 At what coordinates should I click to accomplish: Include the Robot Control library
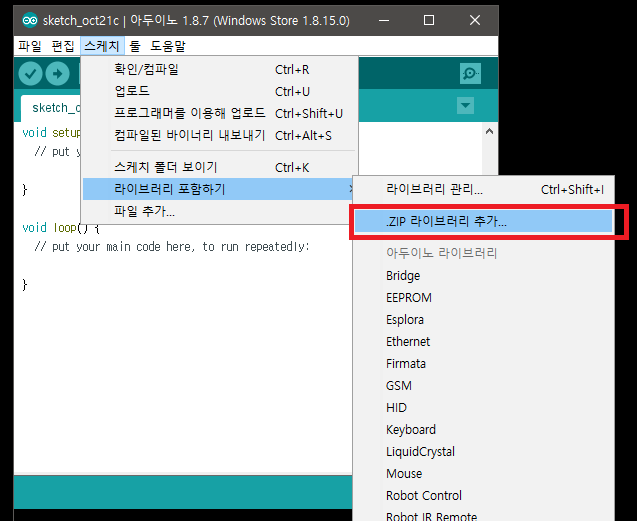[483, 495]
